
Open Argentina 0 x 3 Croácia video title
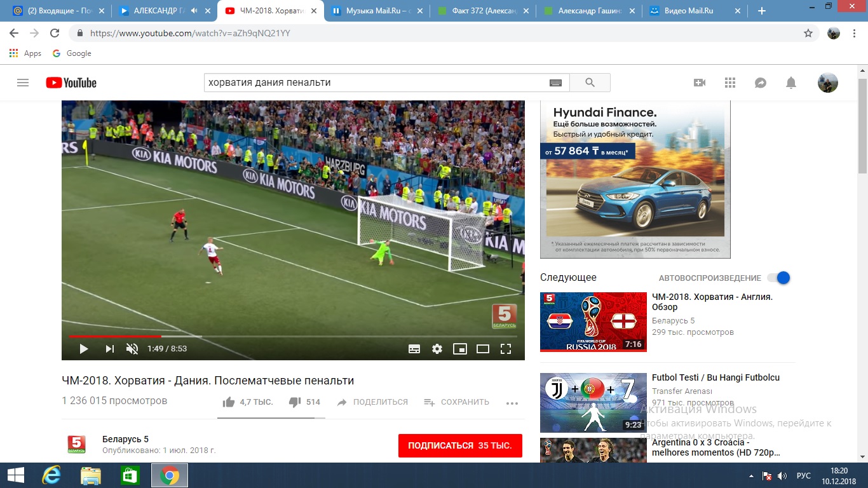(716, 447)
